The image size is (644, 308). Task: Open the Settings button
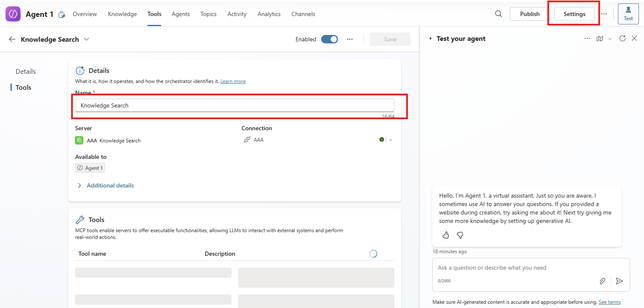click(x=575, y=14)
